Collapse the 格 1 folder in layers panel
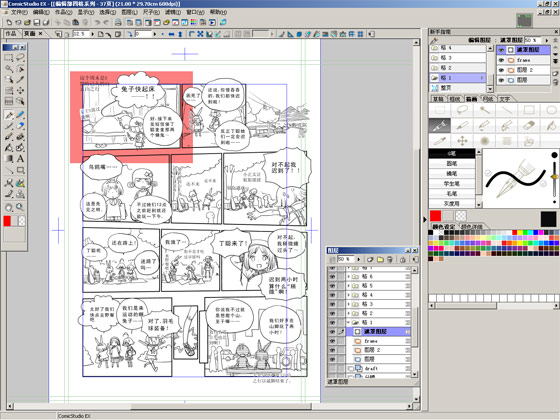560x420 pixels. (x=349, y=322)
